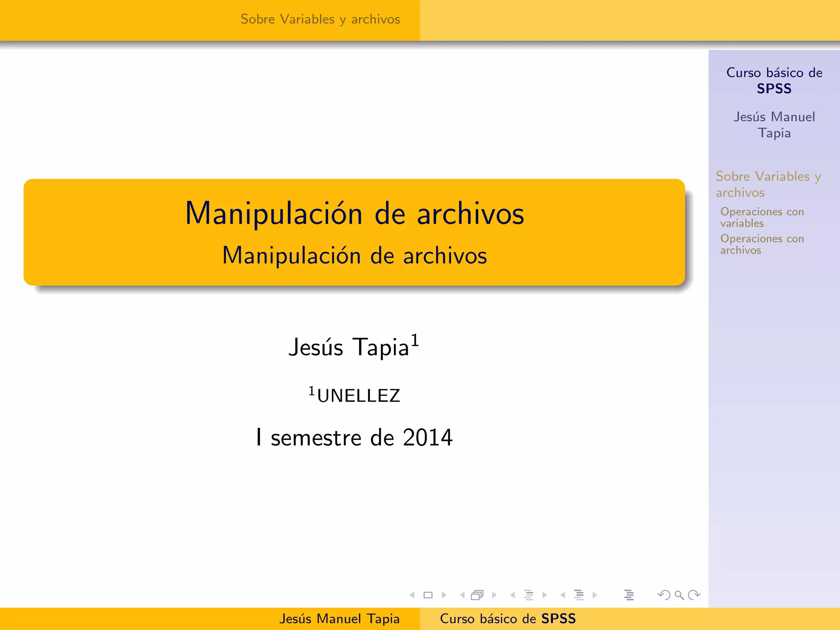
Task: Click the go forward curved arrow icon
Action: point(694,595)
